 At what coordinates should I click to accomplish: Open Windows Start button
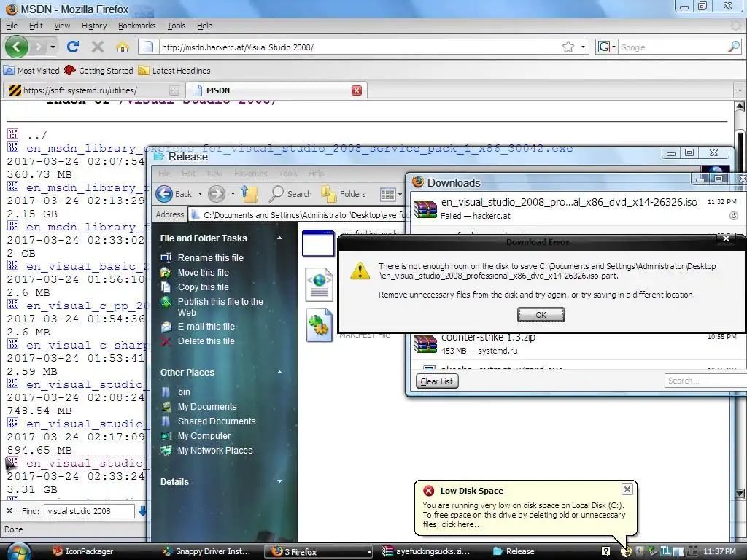pos(18,553)
